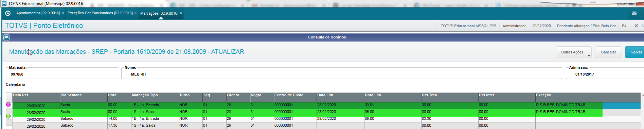
Task: Select 1S - 1a. Saida cell for Sabado
Action: tap(155, 126)
